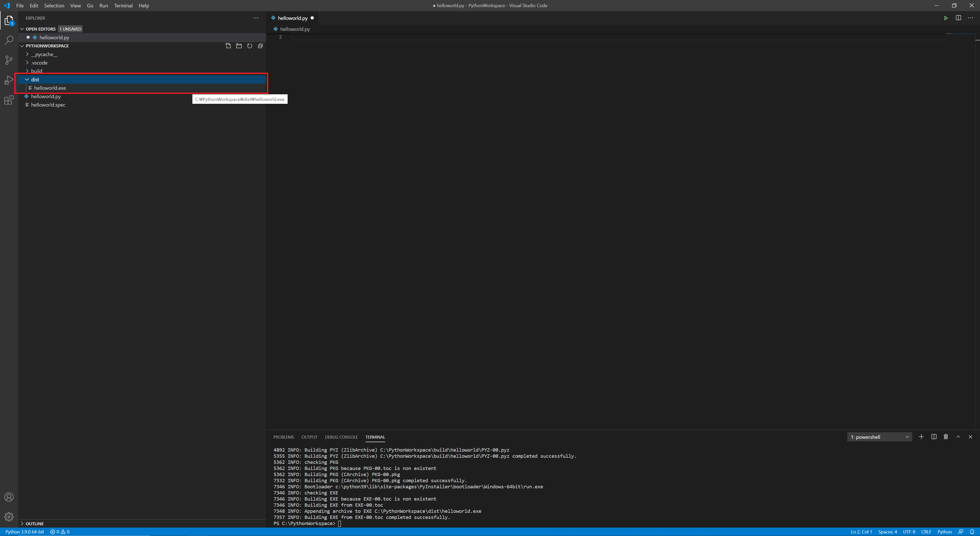Expand the __pycache__ folder
The width and height of the screenshot is (980, 536).
click(x=27, y=54)
